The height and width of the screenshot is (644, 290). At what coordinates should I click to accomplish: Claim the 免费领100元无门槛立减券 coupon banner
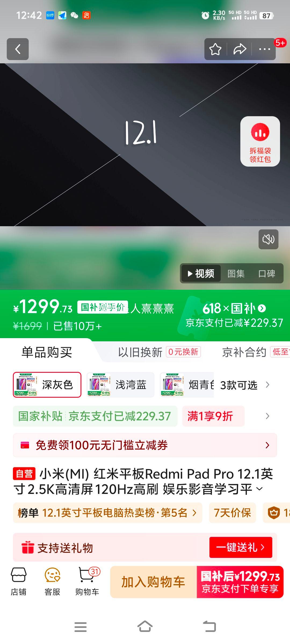point(145,445)
